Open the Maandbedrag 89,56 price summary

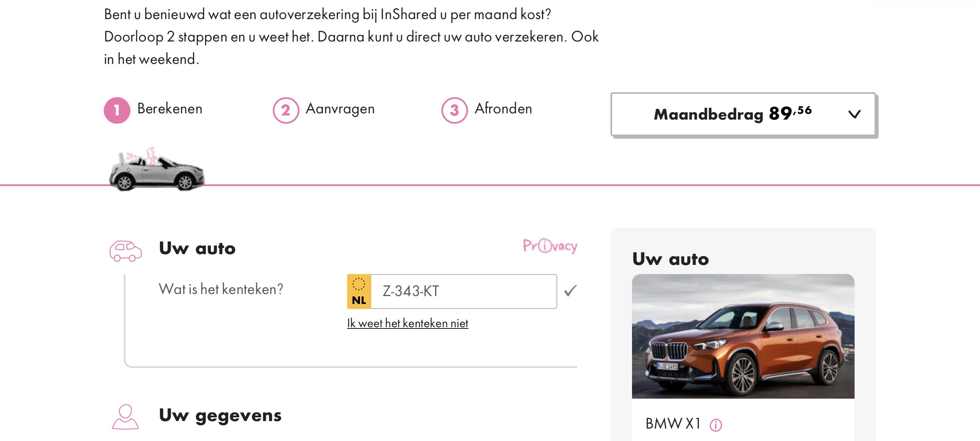tap(733, 114)
